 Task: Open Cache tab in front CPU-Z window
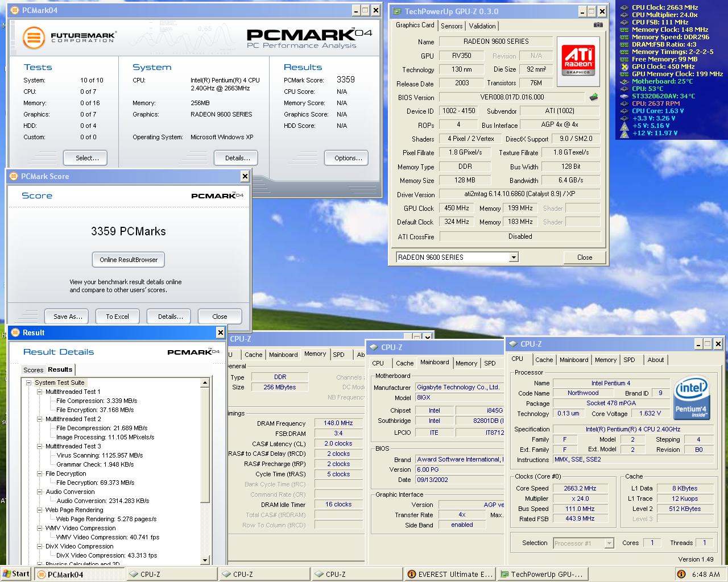click(544, 360)
